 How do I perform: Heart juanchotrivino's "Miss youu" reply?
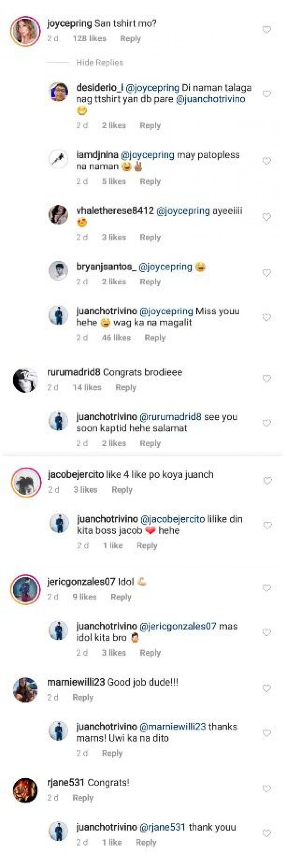[266, 317]
